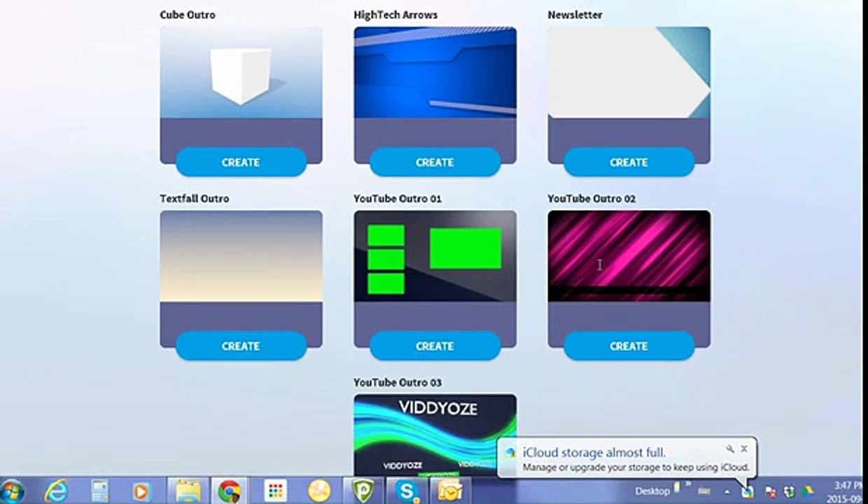
Task: Open Skype from the taskbar
Action: click(407, 491)
